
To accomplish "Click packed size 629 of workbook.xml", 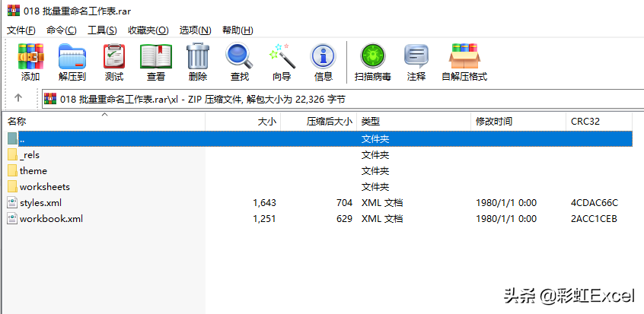I will 344,219.
